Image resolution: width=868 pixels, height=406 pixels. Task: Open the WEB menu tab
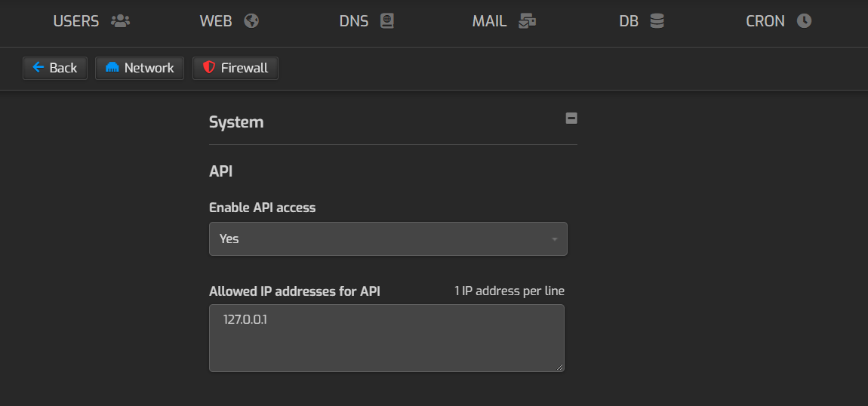pyautogui.click(x=229, y=21)
